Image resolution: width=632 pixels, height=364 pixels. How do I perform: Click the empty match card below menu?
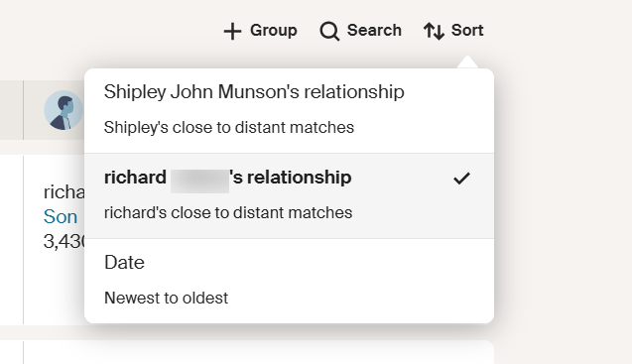tap(258, 352)
